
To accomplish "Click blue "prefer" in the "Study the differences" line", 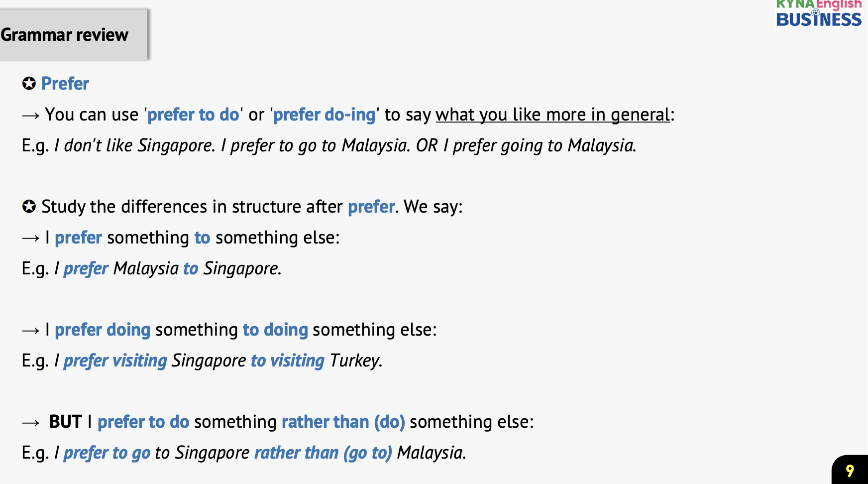I will (x=371, y=207).
